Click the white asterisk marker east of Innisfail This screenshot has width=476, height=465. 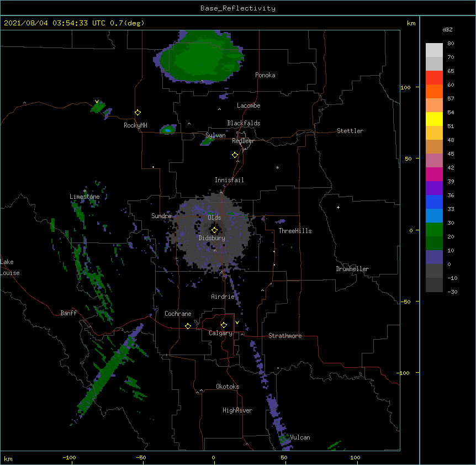[x=277, y=167]
